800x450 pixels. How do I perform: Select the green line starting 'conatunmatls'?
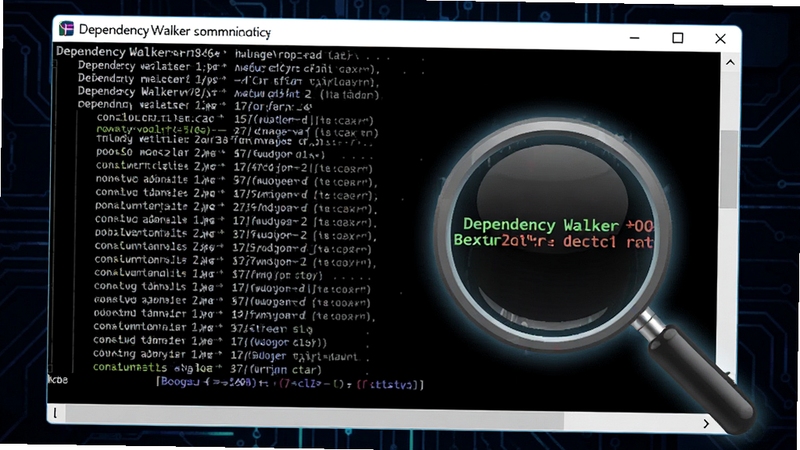pos(207,368)
